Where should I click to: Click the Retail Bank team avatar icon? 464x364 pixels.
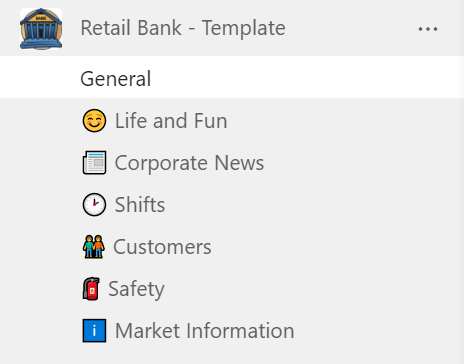(41, 29)
